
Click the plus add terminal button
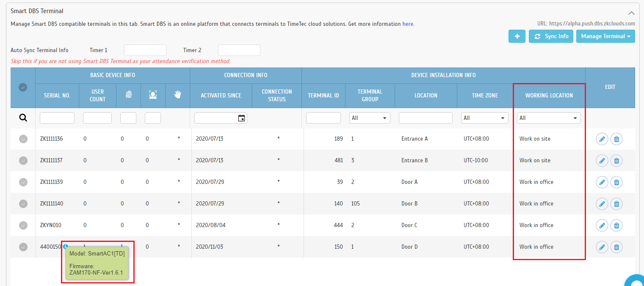[517, 36]
